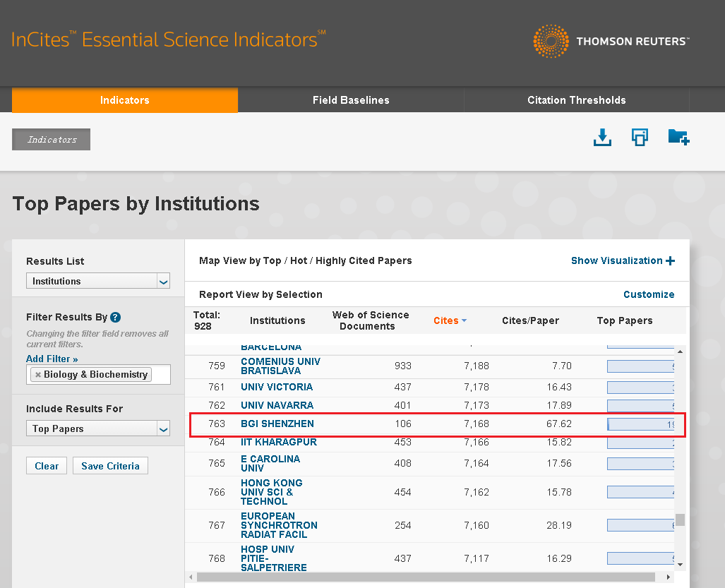The image size is (725, 588).
Task: Click the vertical scrollbar down arrow
Action: pos(680,565)
